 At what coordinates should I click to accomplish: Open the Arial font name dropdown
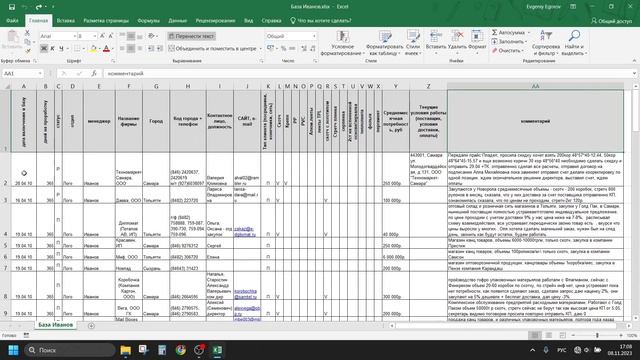tap(75, 36)
